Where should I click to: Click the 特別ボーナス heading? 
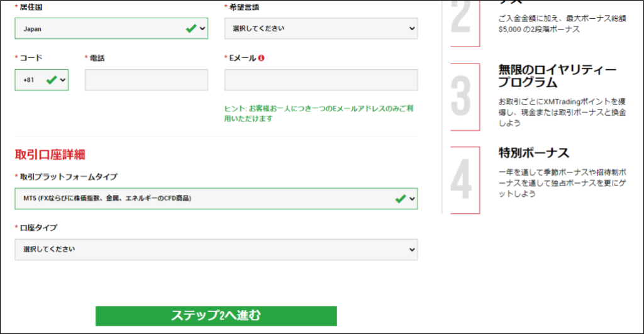[534, 153]
